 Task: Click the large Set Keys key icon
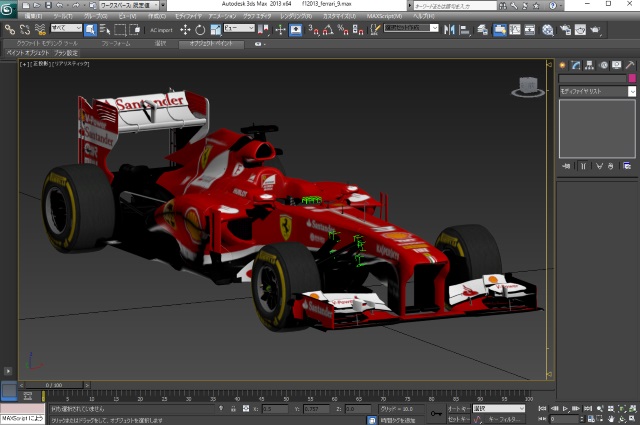pos(436,414)
